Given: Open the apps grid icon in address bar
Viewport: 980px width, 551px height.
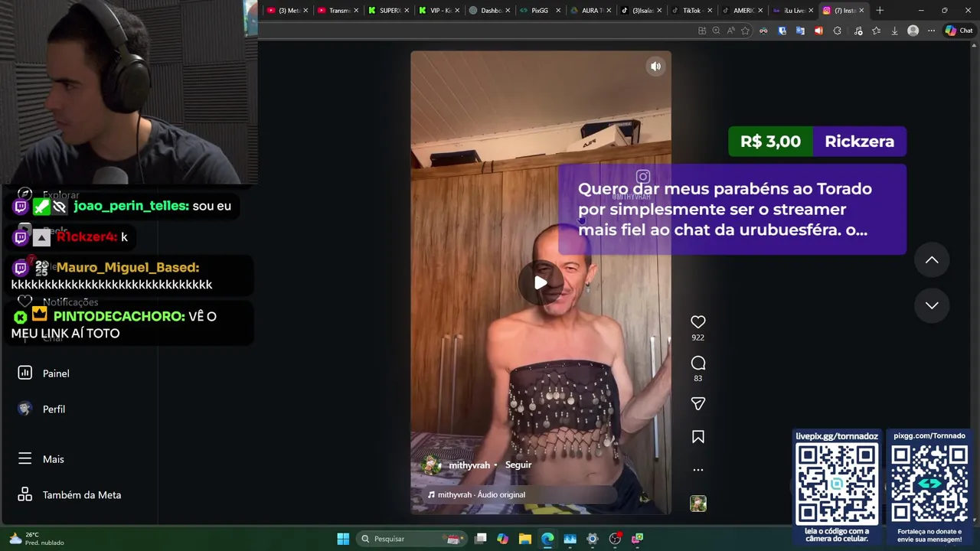Looking at the screenshot, I should coord(701,31).
